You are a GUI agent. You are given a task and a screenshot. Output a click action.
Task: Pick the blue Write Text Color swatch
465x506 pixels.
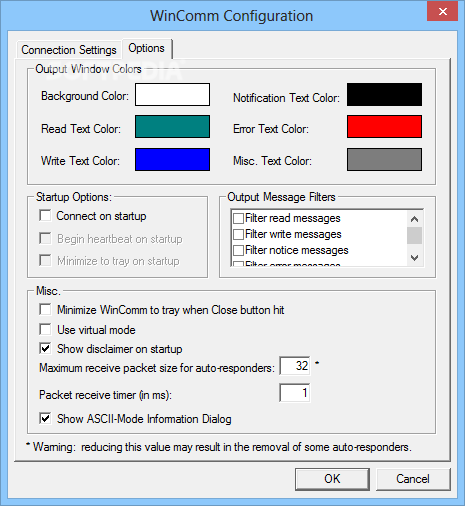tap(172, 160)
